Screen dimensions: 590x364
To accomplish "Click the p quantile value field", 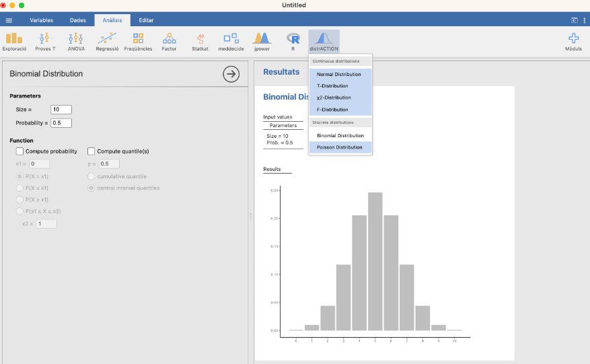I will tap(109, 163).
